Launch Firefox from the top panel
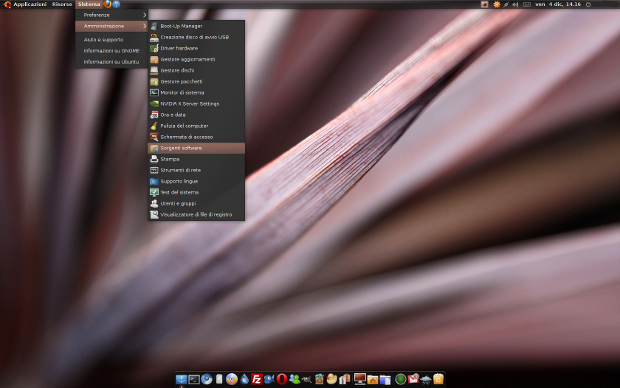620x388 pixels. 108,4
